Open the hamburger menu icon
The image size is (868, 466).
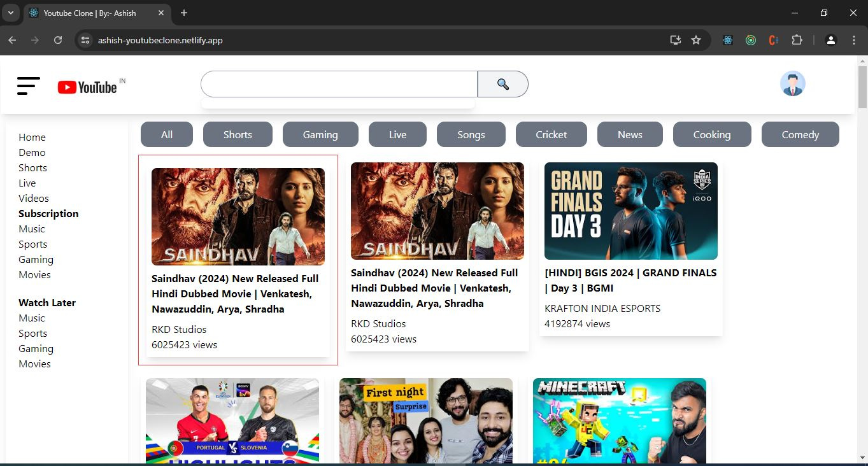pyautogui.click(x=29, y=86)
